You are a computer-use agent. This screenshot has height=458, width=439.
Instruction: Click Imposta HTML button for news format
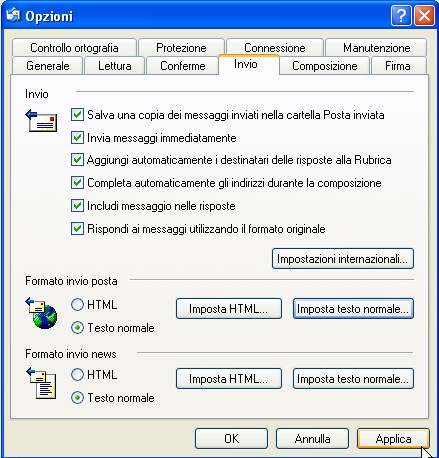pyautogui.click(x=229, y=379)
